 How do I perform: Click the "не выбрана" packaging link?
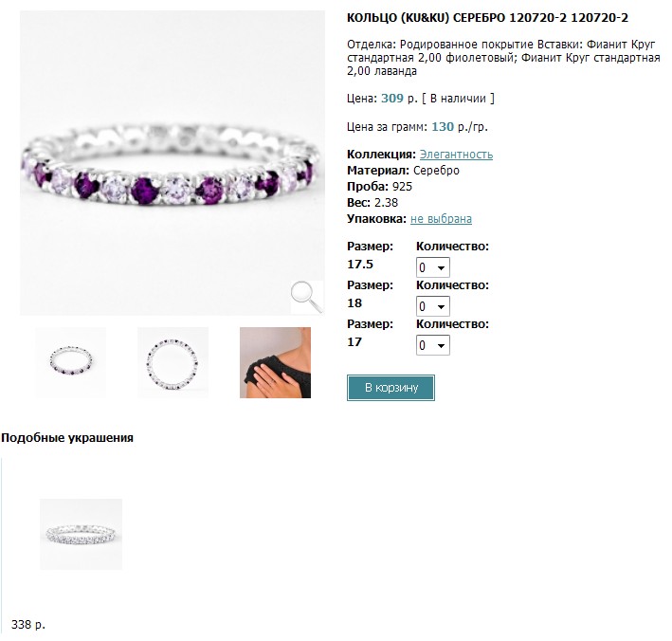tap(441, 219)
